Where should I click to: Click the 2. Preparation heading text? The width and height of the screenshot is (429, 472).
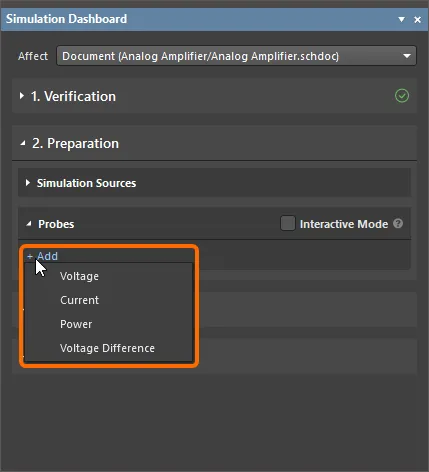pos(75,143)
